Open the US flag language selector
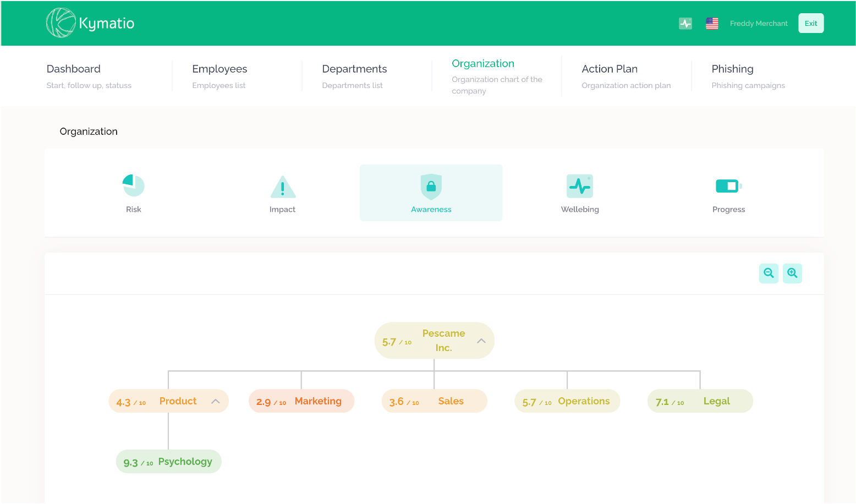This screenshot has height=504, width=856. click(x=712, y=23)
